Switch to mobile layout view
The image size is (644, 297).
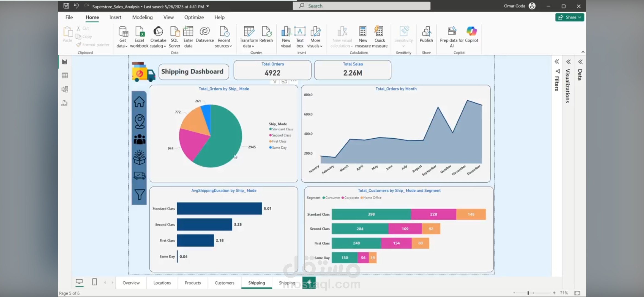tap(94, 282)
